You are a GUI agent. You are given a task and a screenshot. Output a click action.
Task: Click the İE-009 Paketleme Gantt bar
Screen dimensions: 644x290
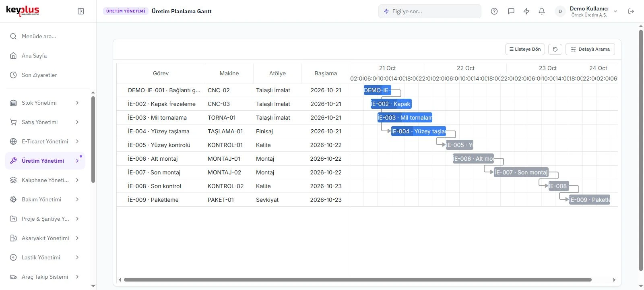tap(590, 200)
